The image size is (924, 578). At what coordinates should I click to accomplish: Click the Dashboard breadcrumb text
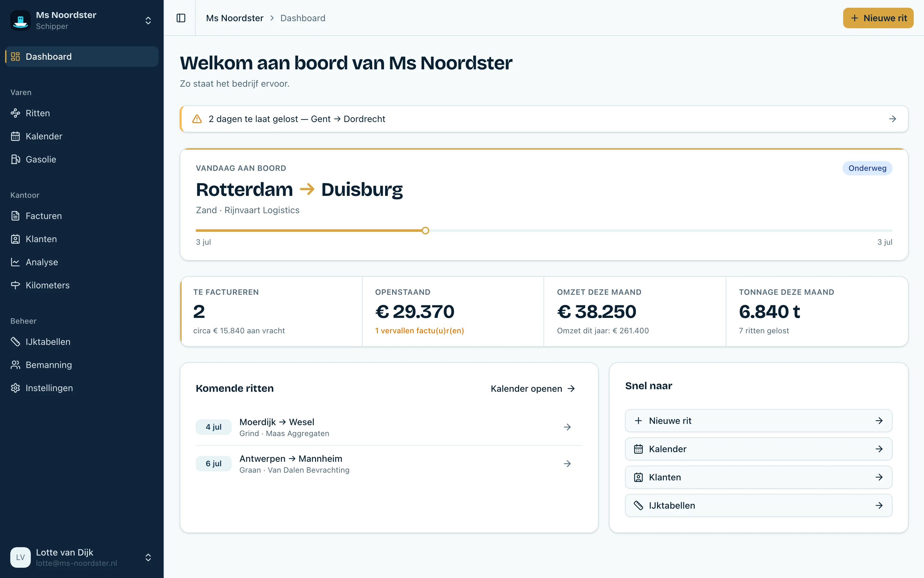tap(303, 18)
